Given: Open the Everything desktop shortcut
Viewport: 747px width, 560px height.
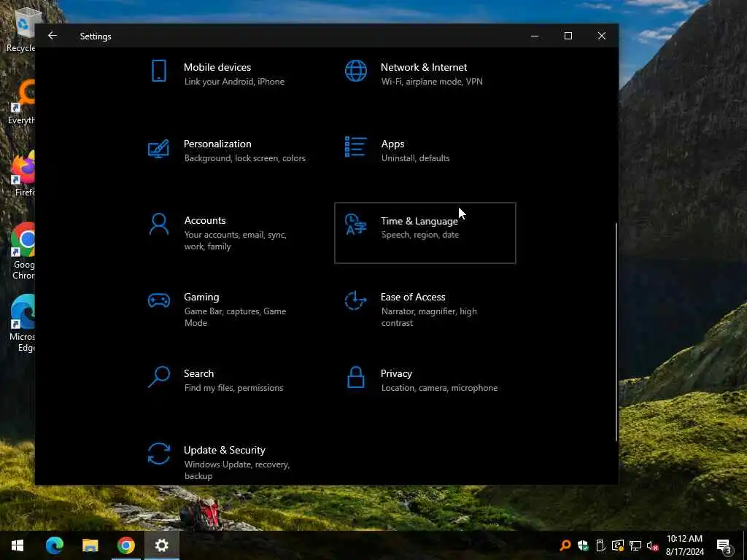Looking at the screenshot, I should point(22,102).
